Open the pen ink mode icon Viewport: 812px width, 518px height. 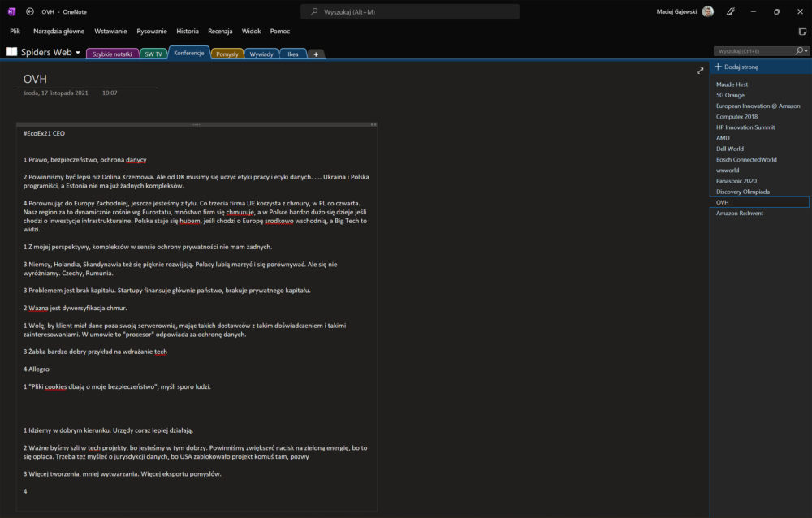point(731,11)
